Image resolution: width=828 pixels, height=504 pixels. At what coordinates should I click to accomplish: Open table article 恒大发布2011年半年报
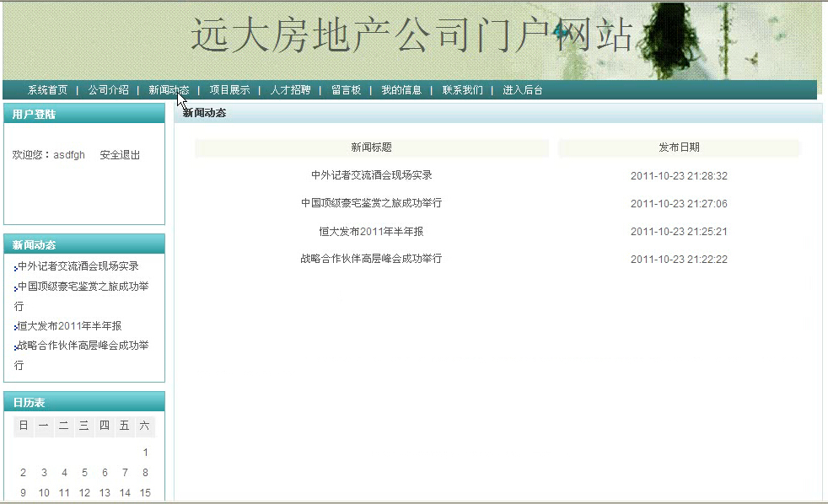[372, 231]
